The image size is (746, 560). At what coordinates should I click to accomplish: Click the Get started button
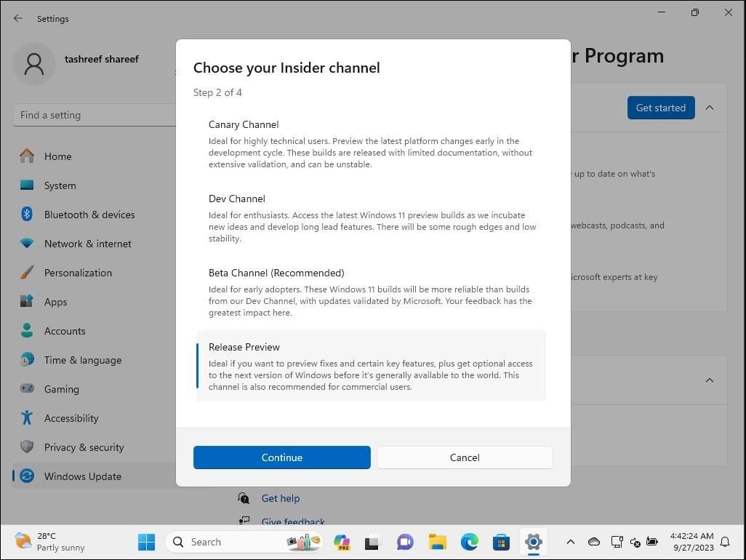pos(660,108)
